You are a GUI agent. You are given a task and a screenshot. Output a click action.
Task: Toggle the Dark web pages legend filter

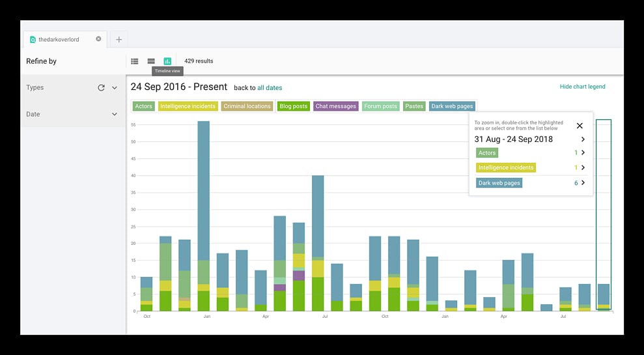(x=452, y=106)
